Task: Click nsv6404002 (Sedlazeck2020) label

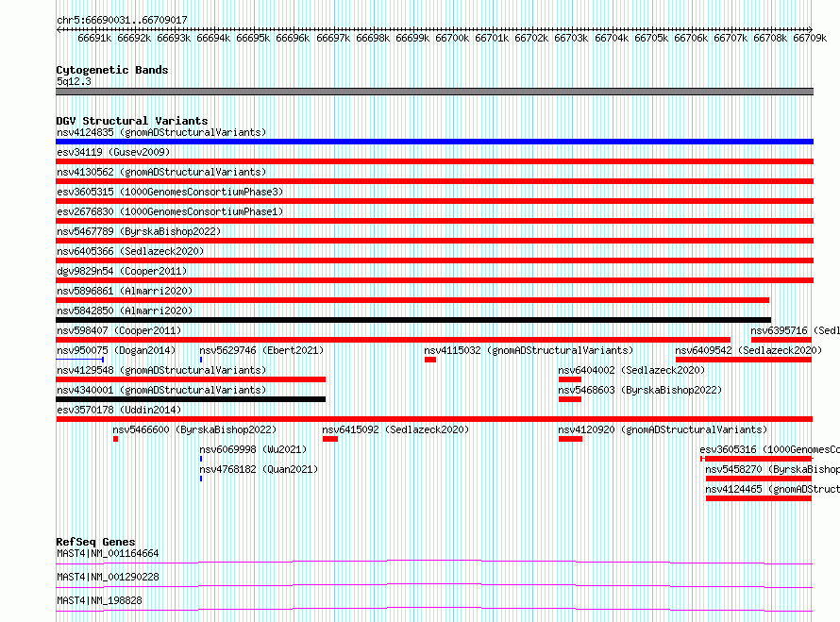Action: (631, 370)
